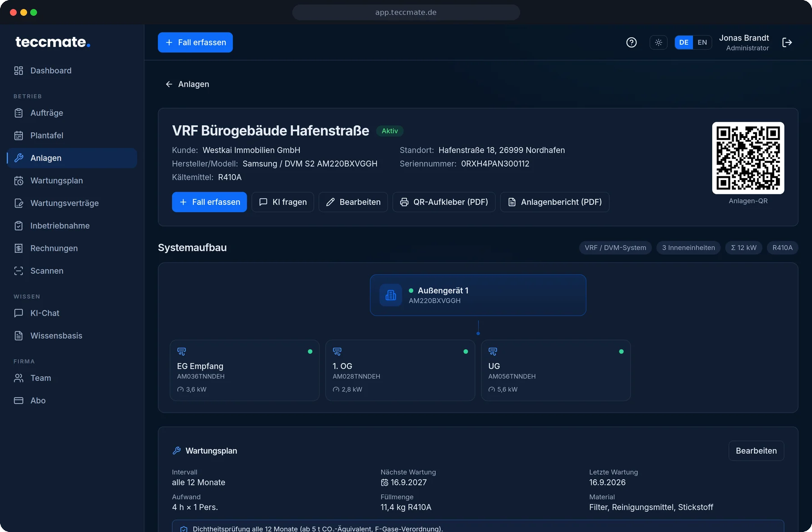The image size is (812, 532).
Task: Click the Bearbeiten button with pencil icon
Action: [x=353, y=202]
